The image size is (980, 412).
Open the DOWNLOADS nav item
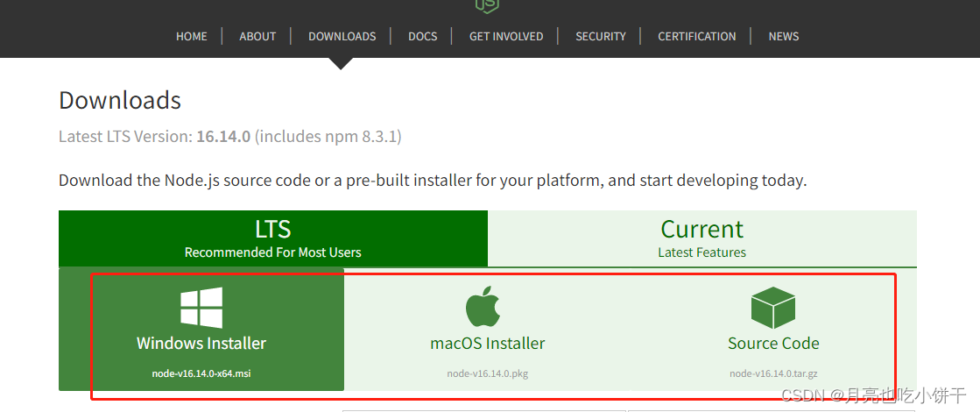tap(342, 36)
